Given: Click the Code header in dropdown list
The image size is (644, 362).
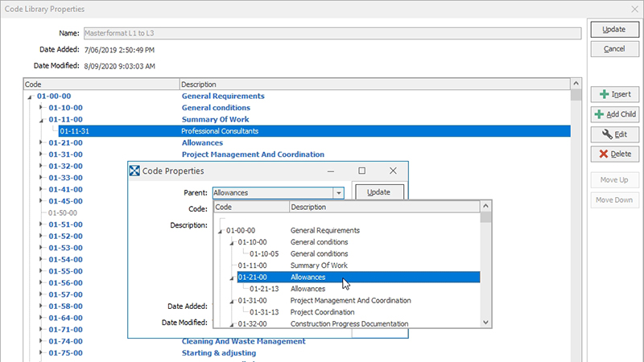Looking at the screenshot, I should pyautogui.click(x=251, y=207).
